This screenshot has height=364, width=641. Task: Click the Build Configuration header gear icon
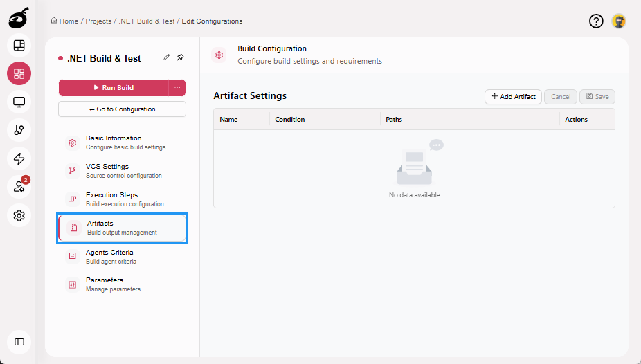(x=219, y=55)
